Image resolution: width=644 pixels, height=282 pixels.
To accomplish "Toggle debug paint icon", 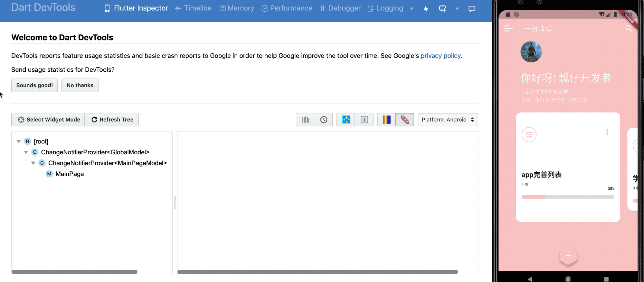I will click(x=346, y=120).
